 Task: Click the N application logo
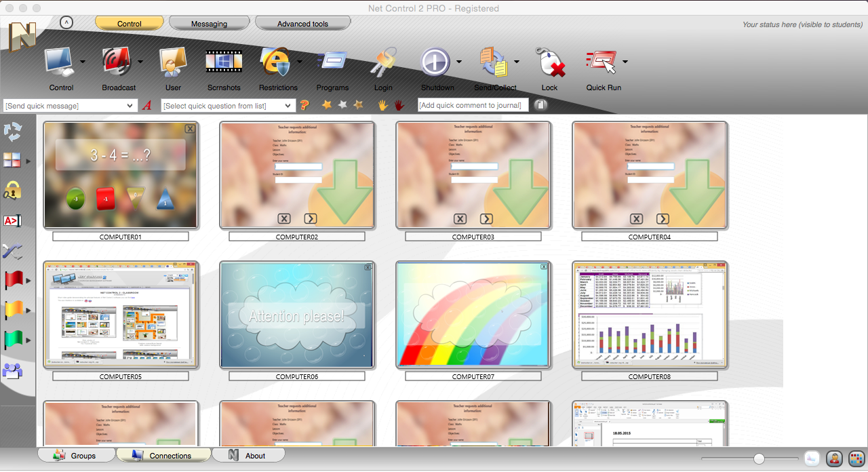tap(23, 37)
